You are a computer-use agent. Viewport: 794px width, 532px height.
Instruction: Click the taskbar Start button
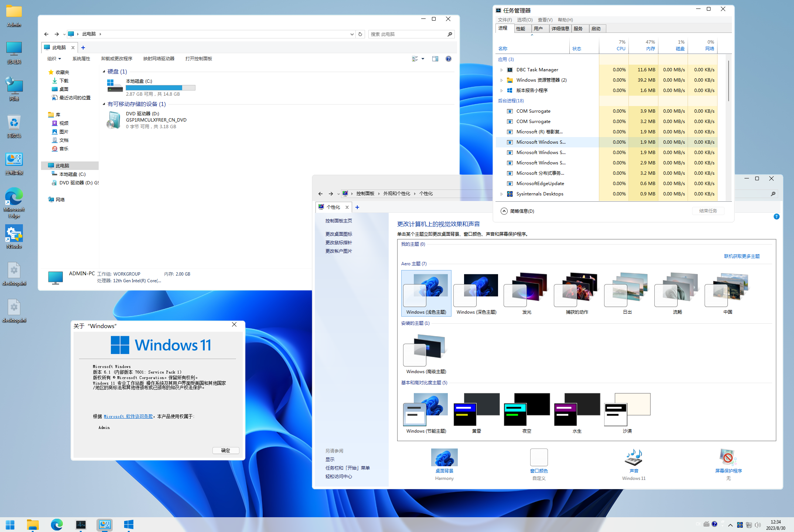(x=10, y=525)
